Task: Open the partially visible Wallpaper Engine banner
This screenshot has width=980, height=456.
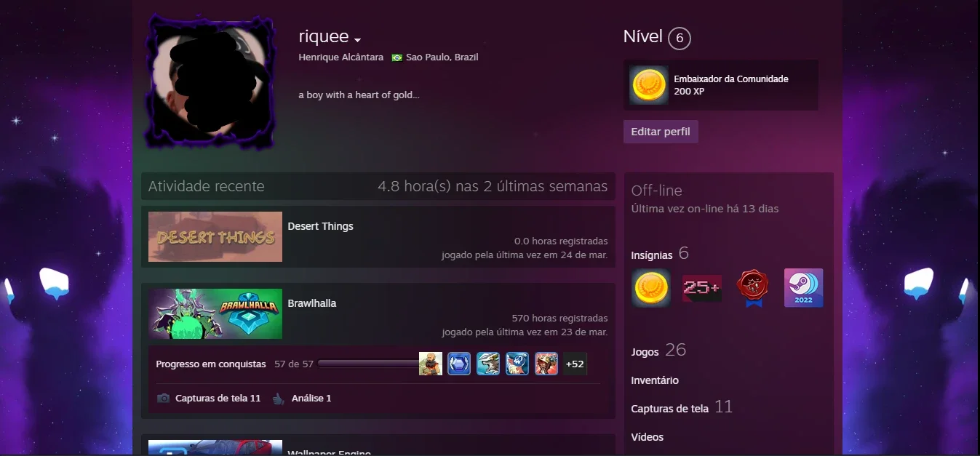Action: pos(215,447)
